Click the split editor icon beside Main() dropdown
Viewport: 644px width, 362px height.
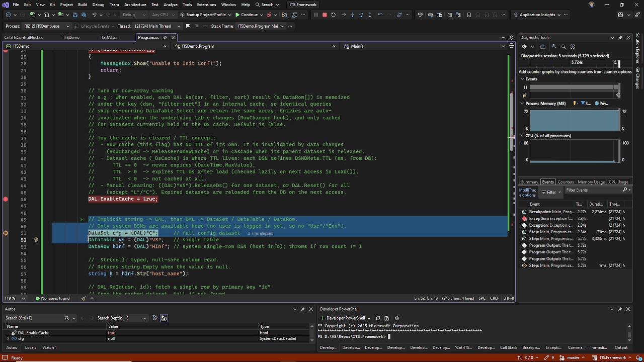pos(512,46)
